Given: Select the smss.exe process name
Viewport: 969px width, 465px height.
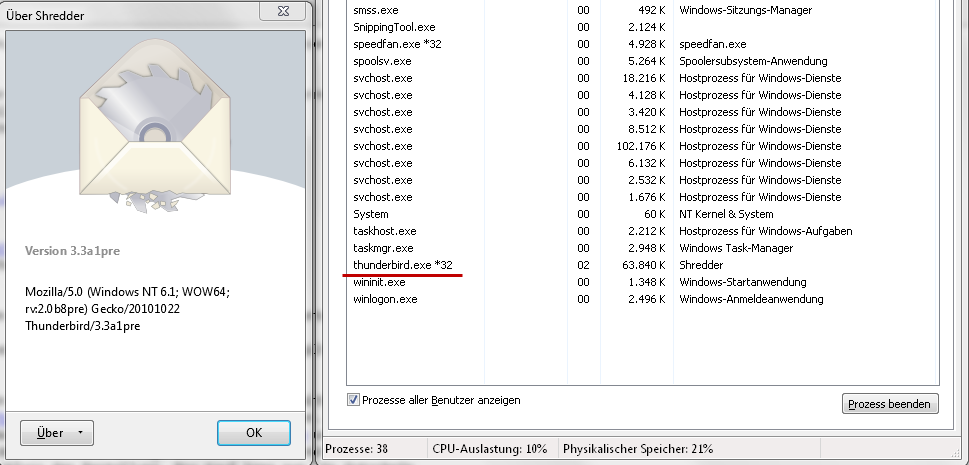Looking at the screenshot, I should 376,10.
